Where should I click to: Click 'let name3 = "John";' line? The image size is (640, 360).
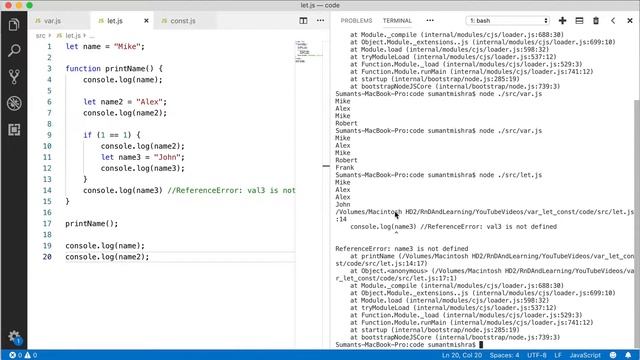tap(143, 157)
